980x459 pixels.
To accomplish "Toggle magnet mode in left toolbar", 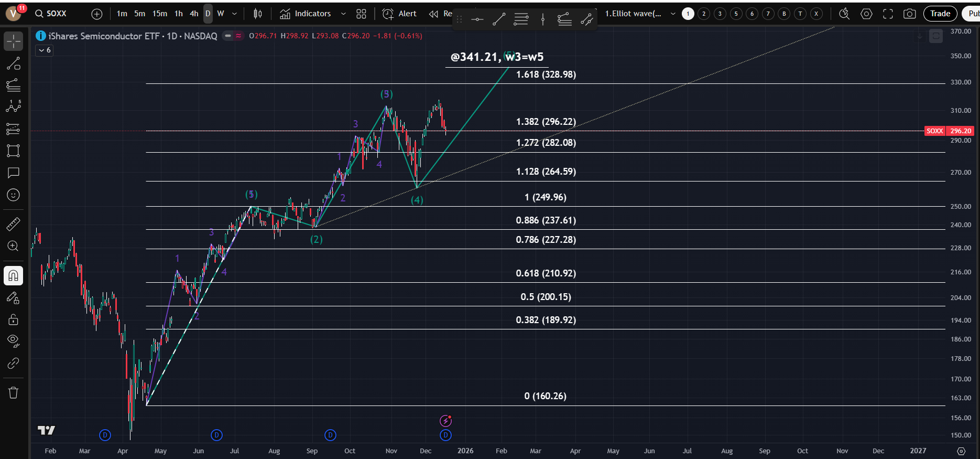I will click(x=14, y=275).
